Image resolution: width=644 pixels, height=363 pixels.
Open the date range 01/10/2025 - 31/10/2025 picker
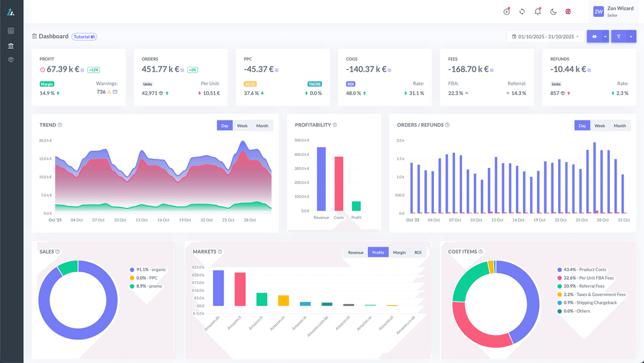545,36
